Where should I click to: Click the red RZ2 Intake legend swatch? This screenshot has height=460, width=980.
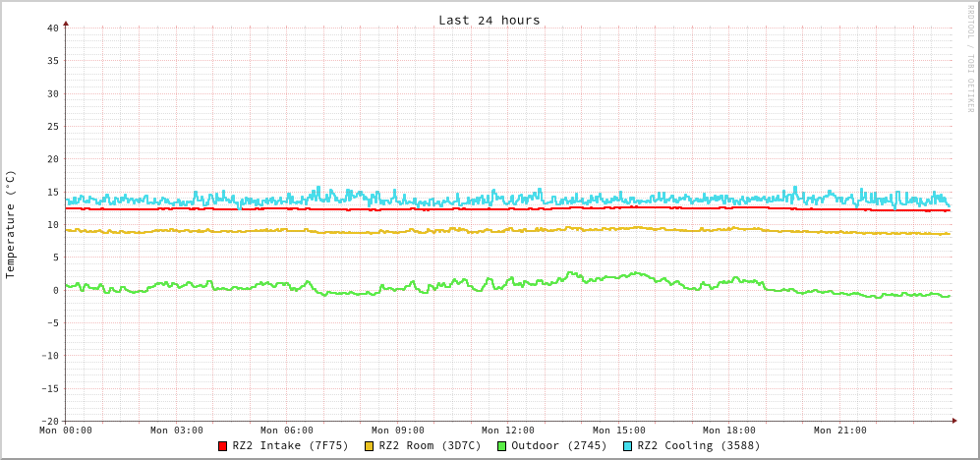223,446
